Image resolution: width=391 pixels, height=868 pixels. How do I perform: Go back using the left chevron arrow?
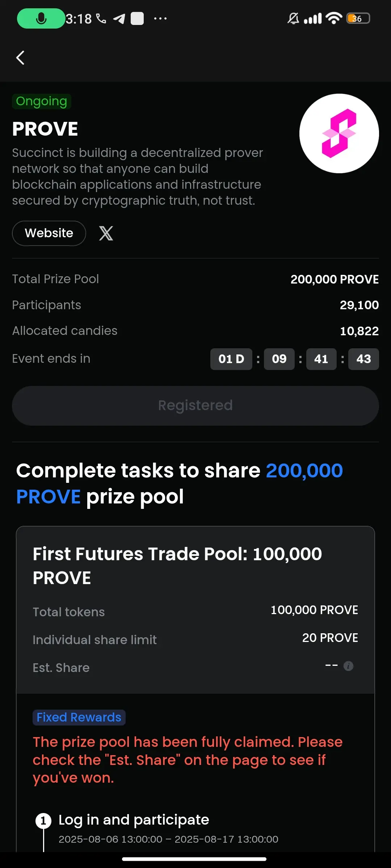(20, 58)
